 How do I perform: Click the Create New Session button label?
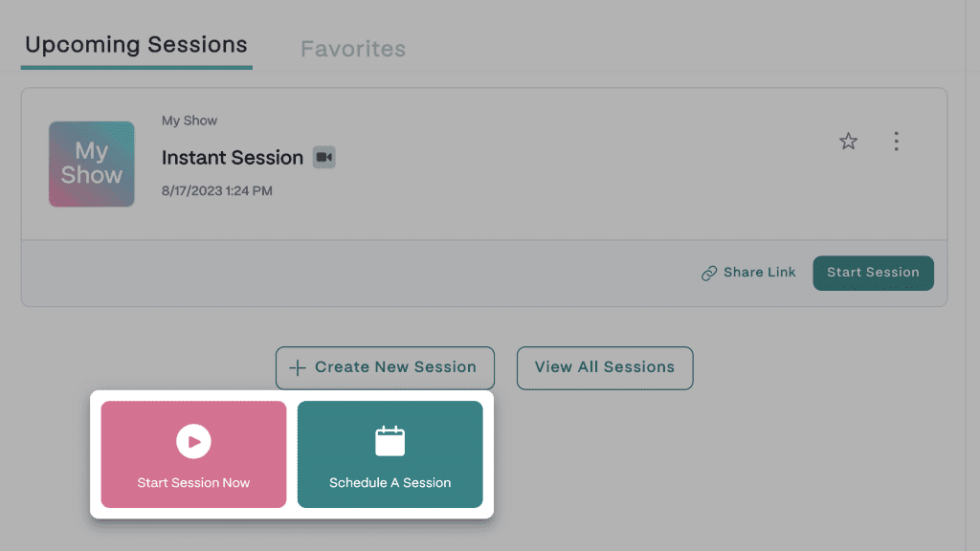395,366
